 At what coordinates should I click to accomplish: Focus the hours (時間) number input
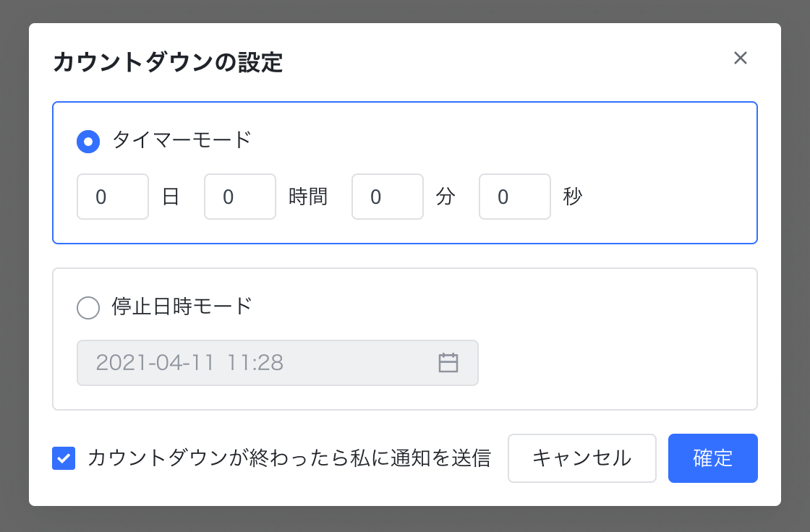point(240,197)
